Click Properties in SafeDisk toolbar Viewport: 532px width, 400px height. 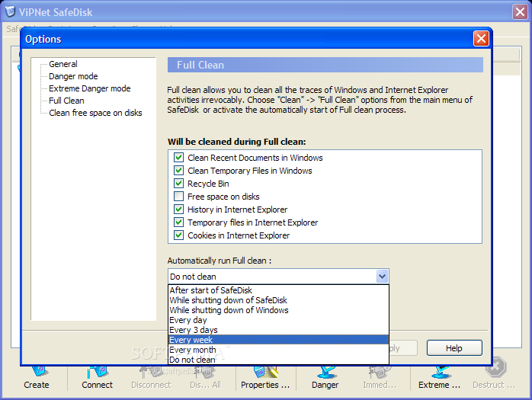coord(265,379)
